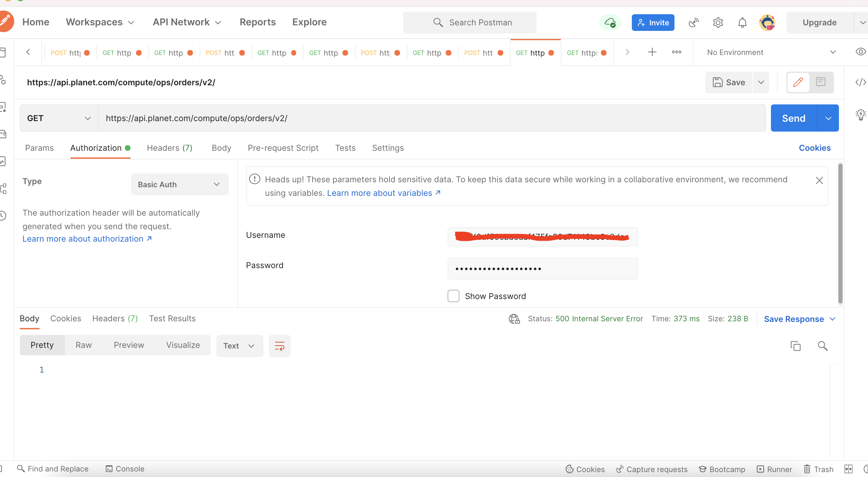Image resolution: width=868 pixels, height=477 pixels.
Task: Open the GET method dropdown
Action: (x=59, y=118)
